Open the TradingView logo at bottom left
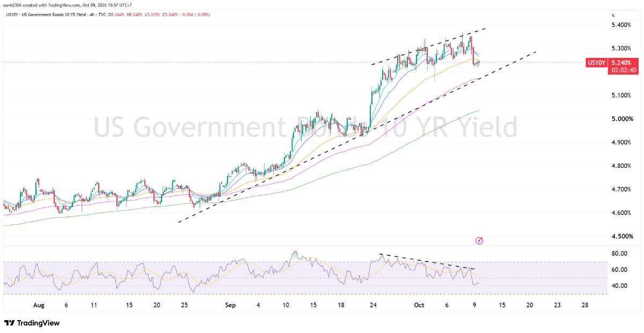Viewport: 644px width, 333px height. (x=32, y=323)
